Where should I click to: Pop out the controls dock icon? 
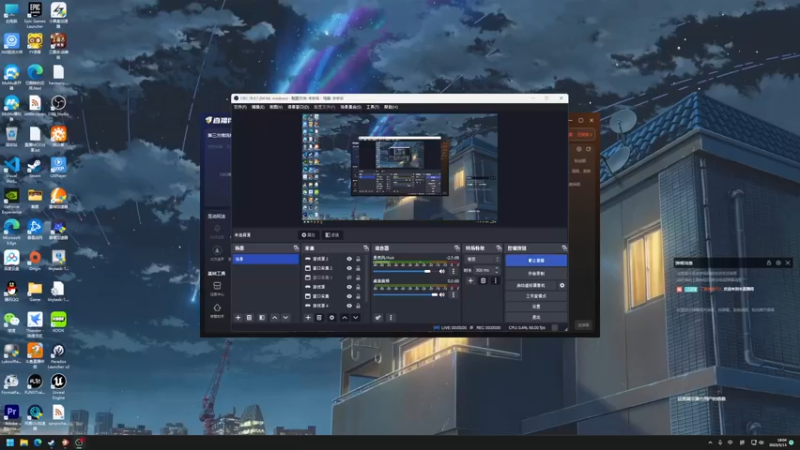click(x=564, y=248)
